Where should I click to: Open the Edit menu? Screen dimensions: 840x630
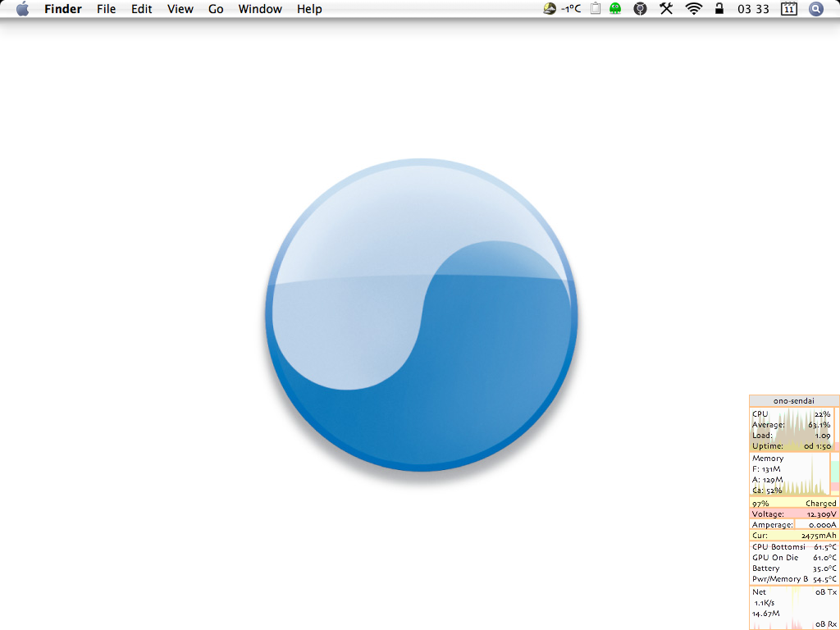click(141, 9)
